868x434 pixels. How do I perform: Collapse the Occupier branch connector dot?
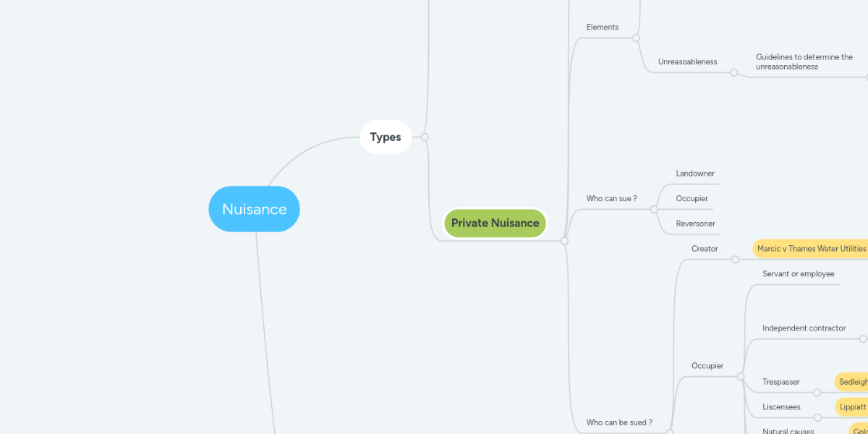(x=741, y=376)
